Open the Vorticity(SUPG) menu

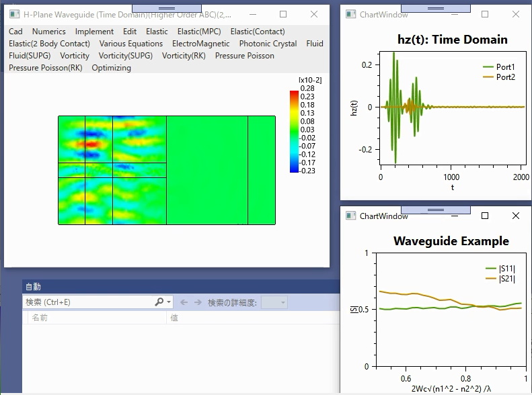coord(126,56)
